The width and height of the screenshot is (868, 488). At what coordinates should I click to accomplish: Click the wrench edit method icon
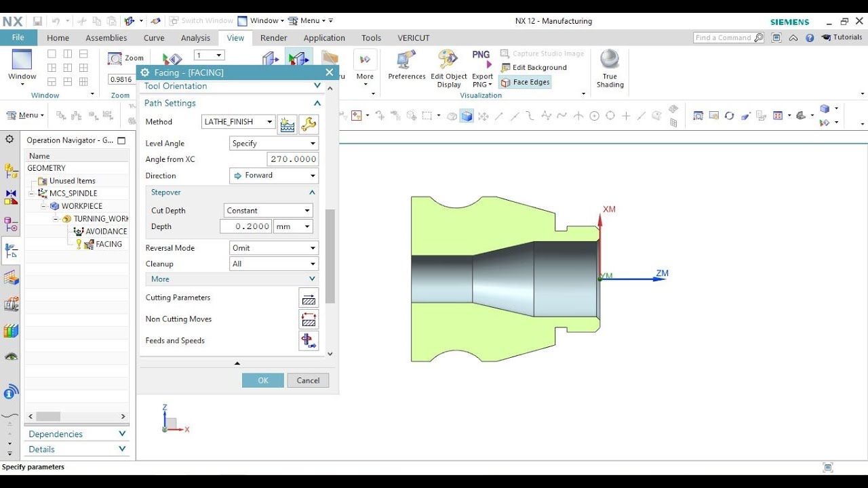pyautogui.click(x=309, y=124)
